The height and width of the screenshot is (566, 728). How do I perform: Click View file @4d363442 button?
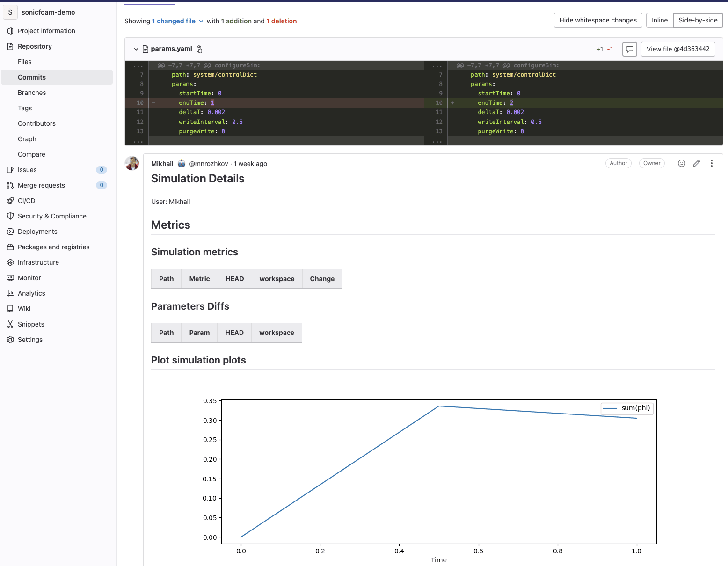click(677, 49)
